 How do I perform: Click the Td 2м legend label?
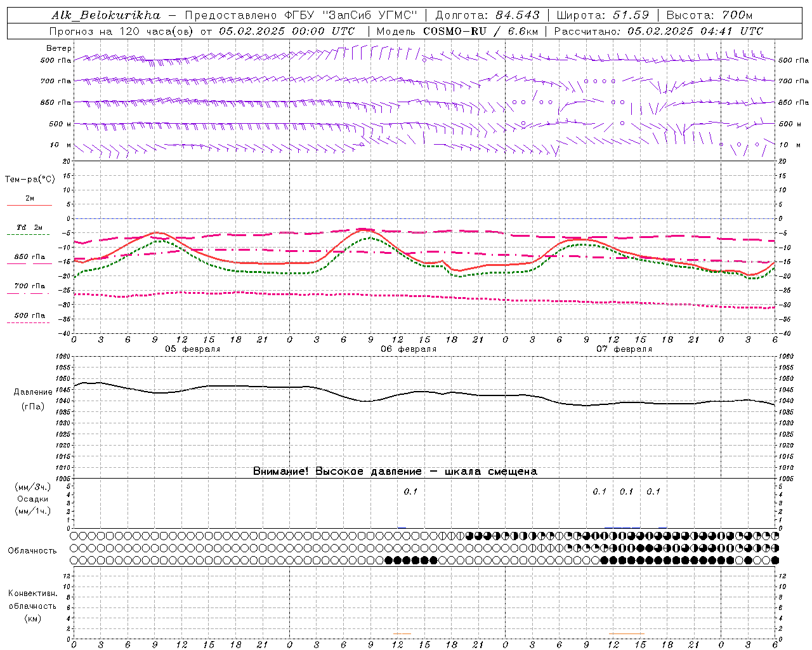tap(29, 227)
